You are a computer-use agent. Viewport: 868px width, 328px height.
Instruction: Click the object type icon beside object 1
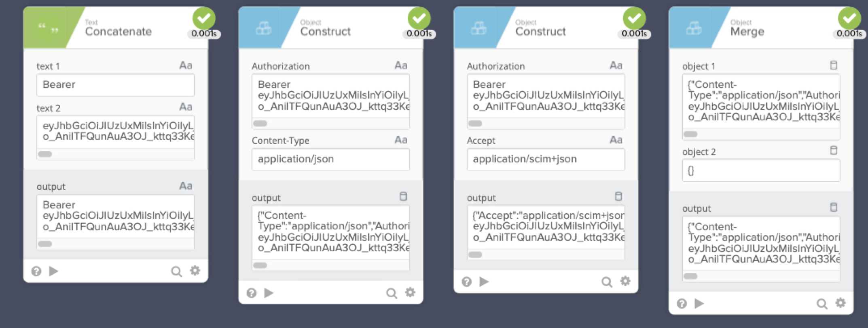834,65
